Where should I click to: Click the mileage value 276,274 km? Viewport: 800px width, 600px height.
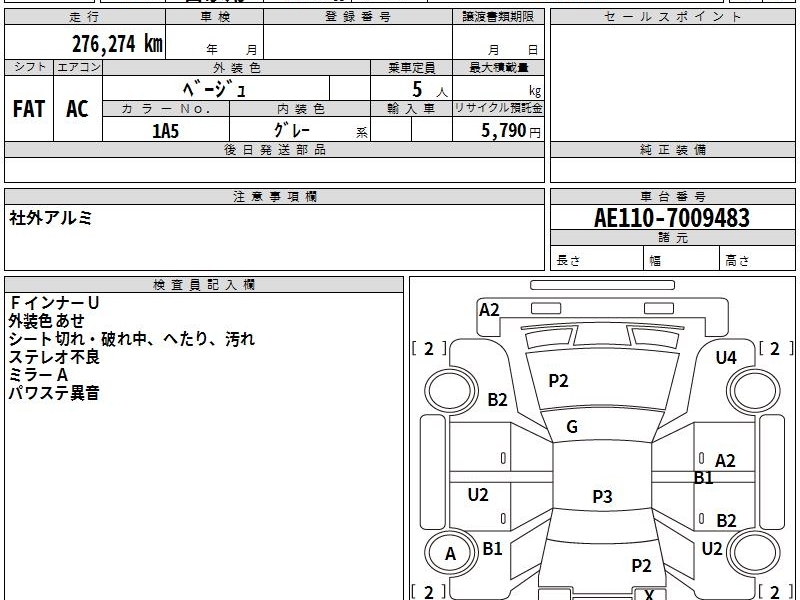(x=117, y=43)
